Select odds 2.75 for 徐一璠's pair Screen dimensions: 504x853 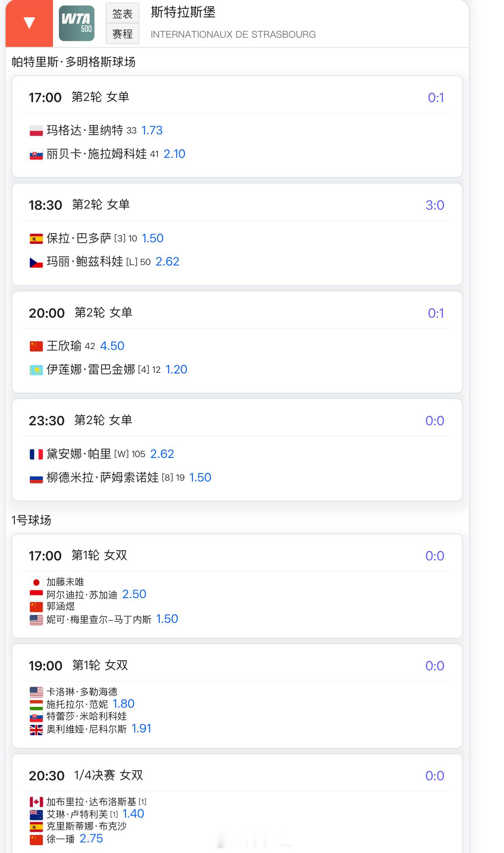point(91,838)
